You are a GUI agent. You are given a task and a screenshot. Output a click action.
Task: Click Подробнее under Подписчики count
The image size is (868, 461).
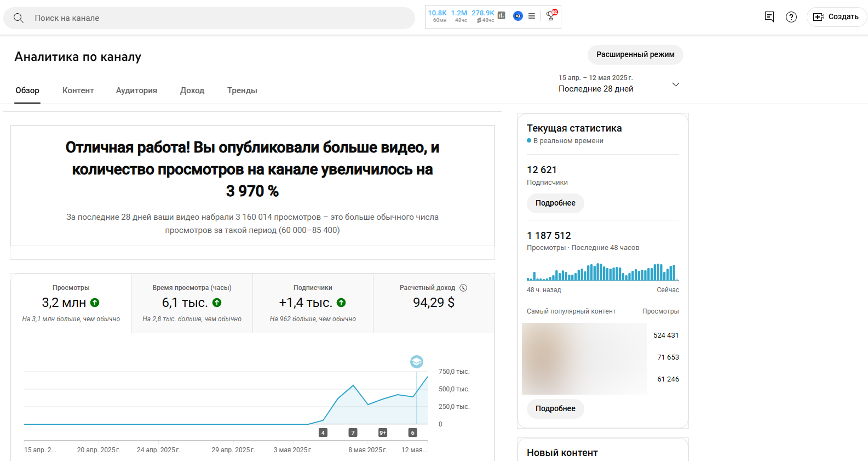click(x=555, y=203)
